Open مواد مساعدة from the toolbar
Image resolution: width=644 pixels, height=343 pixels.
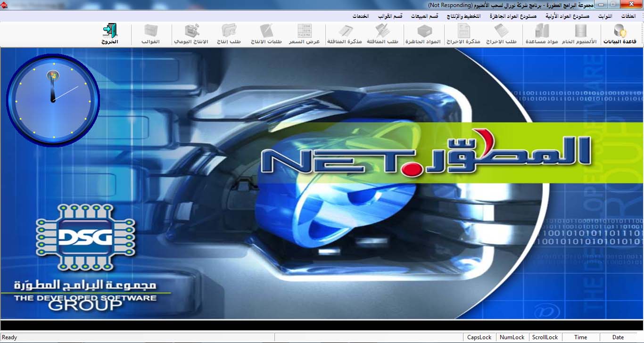coord(542,34)
